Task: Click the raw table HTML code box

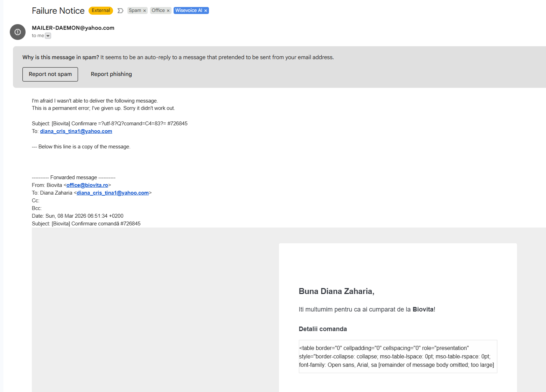Action: tap(398, 356)
